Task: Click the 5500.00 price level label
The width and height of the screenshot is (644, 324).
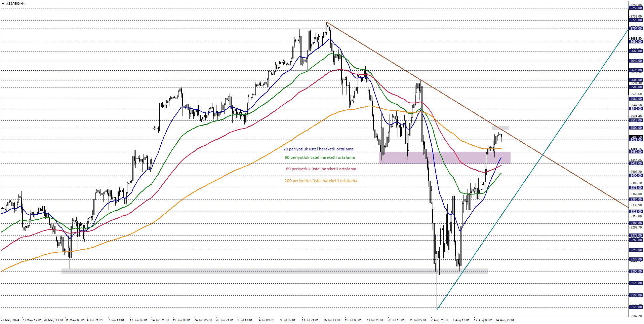Action: point(636,128)
